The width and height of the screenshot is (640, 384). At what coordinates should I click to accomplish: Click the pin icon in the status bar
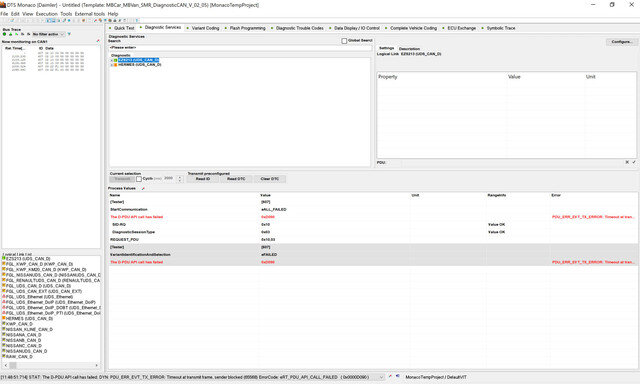tap(390, 377)
